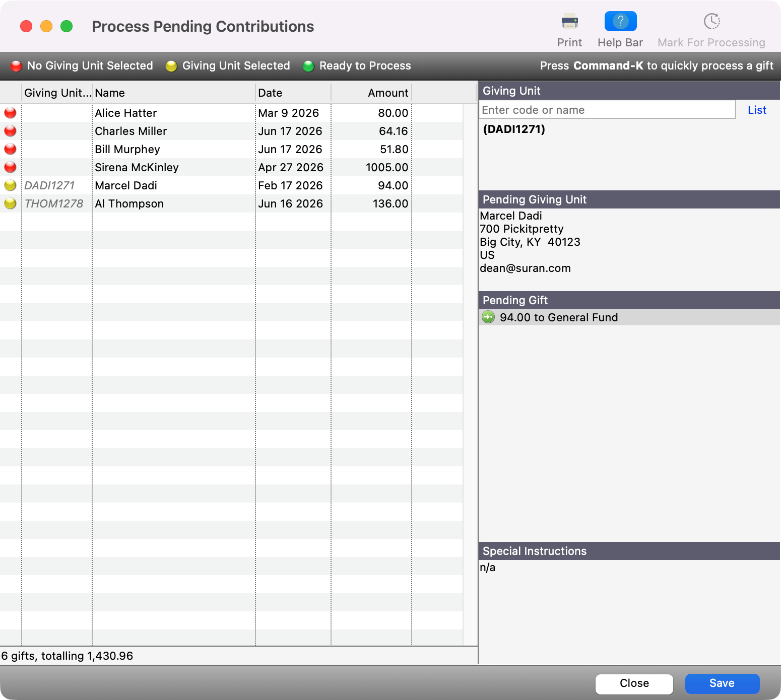
Task: Click the yellow window minimize button
Action: coord(46,26)
